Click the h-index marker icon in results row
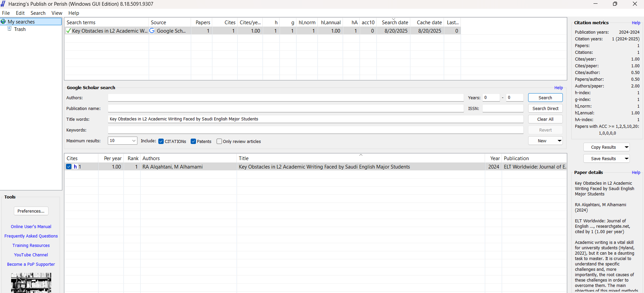This screenshot has width=644, height=293. coord(75,167)
